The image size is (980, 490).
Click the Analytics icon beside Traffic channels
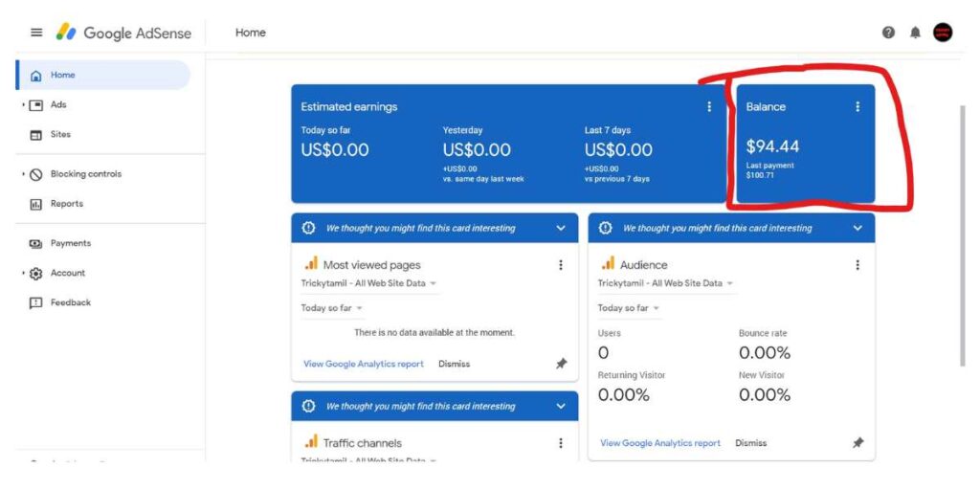[311, 442]
